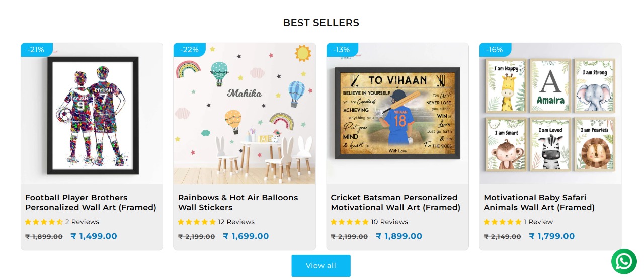
Task: Open the 10 Reviews link
Action: [x=389, y=222]
